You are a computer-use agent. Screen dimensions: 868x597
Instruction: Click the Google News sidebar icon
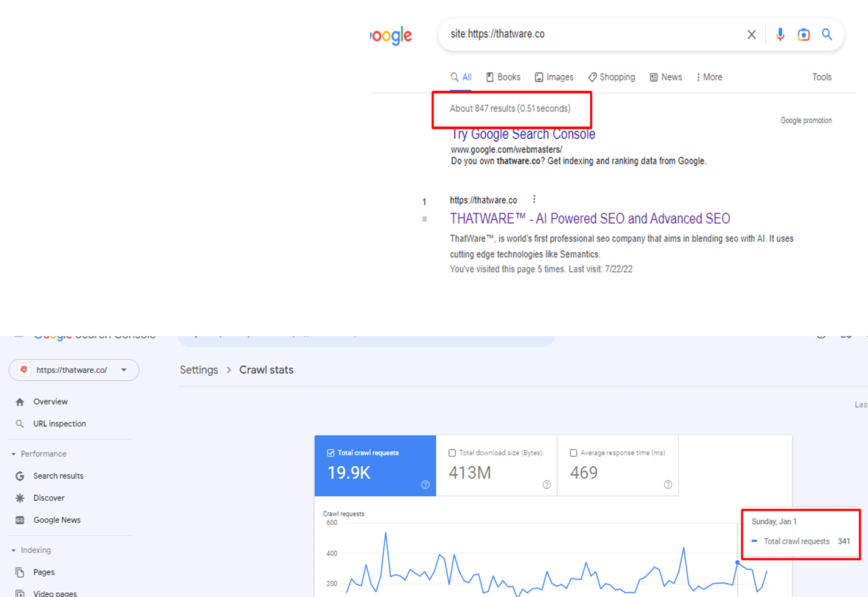click(20, 520)
